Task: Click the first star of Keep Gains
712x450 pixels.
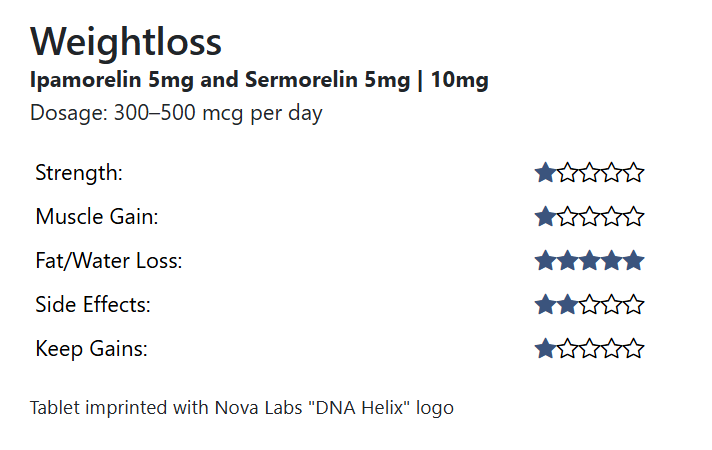Action: [546, 349]
